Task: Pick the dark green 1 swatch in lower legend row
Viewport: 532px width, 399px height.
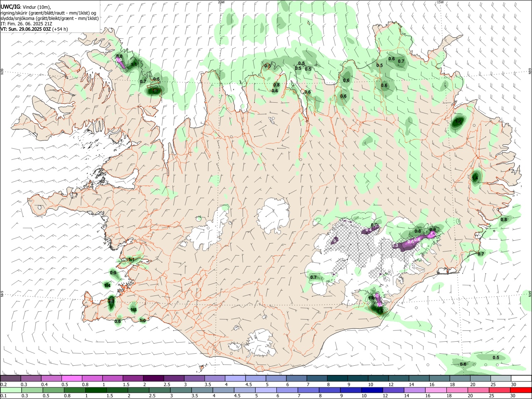Action: click(96, 390)
